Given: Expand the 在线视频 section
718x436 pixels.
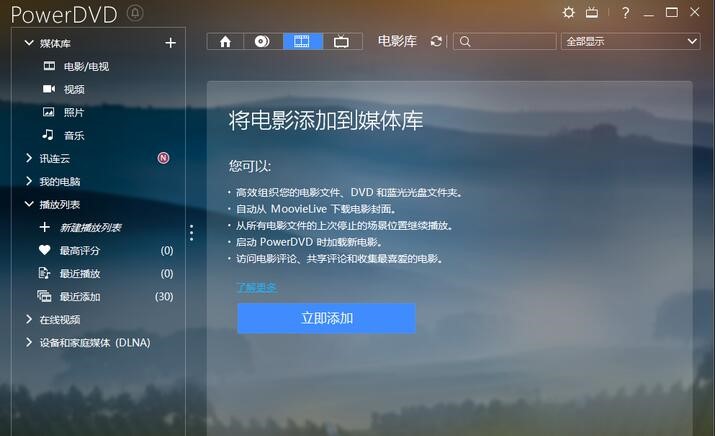Looking at the screenshot, I should coord(29,319).
